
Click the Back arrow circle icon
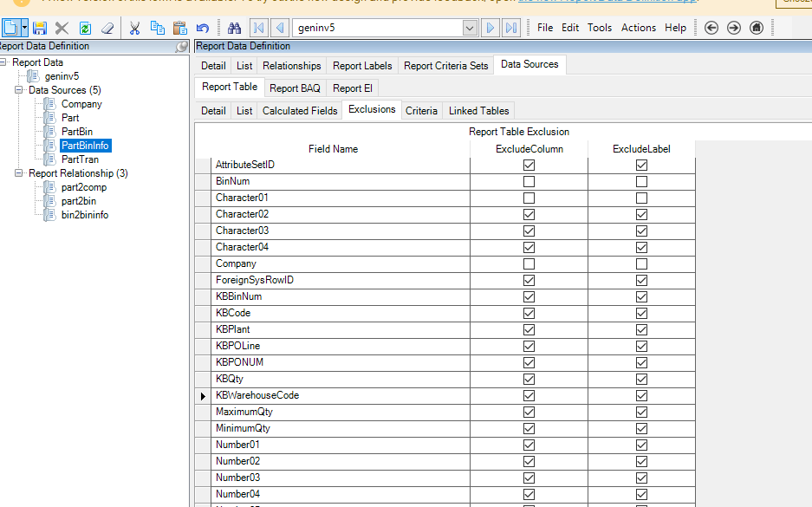click(711, 28)
